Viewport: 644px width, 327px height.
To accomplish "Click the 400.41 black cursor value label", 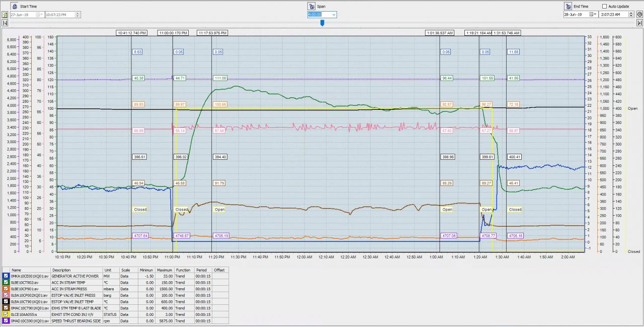I will pos(514,157).
